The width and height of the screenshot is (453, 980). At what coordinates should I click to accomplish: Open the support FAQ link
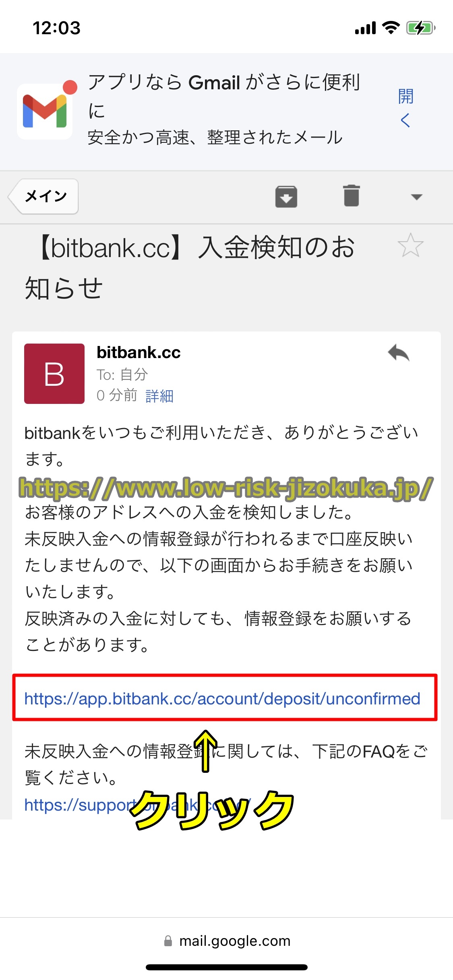(138, 805)
